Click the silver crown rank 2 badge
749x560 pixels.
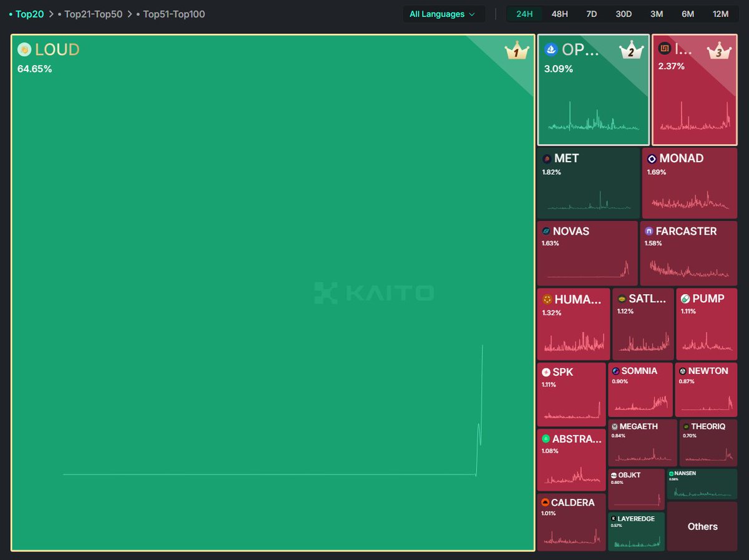[630, 51]
